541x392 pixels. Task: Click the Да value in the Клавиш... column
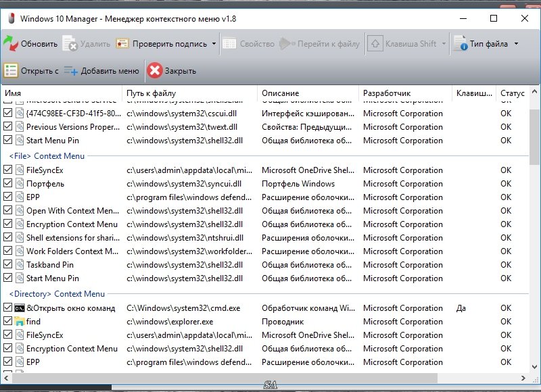point(461,308)
